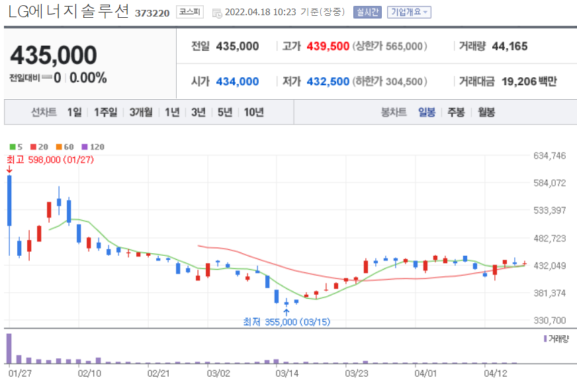
Task: Click the purple 120-day moving average swatch
Action: pyautogui.click(x=85, y=147)
